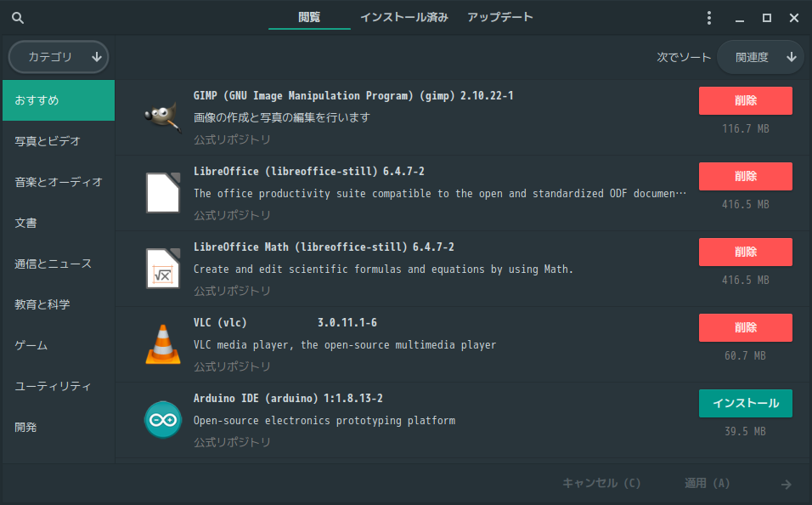Switch to the アップデート tab
This screenshot has width=812, height=505.
coord(499,18)
